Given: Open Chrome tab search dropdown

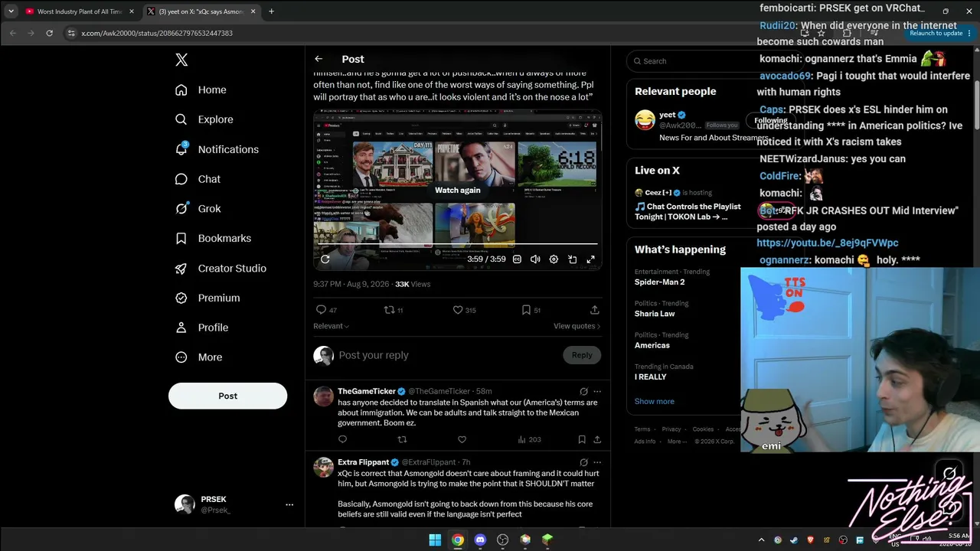Looking at the screenshot, I should (11, 11).
